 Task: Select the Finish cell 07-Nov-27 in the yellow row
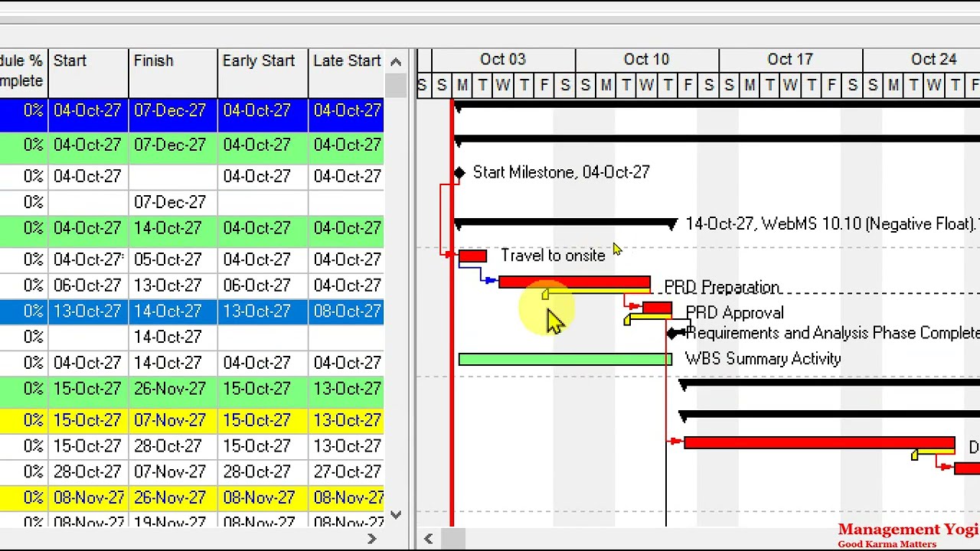(173, 420)
